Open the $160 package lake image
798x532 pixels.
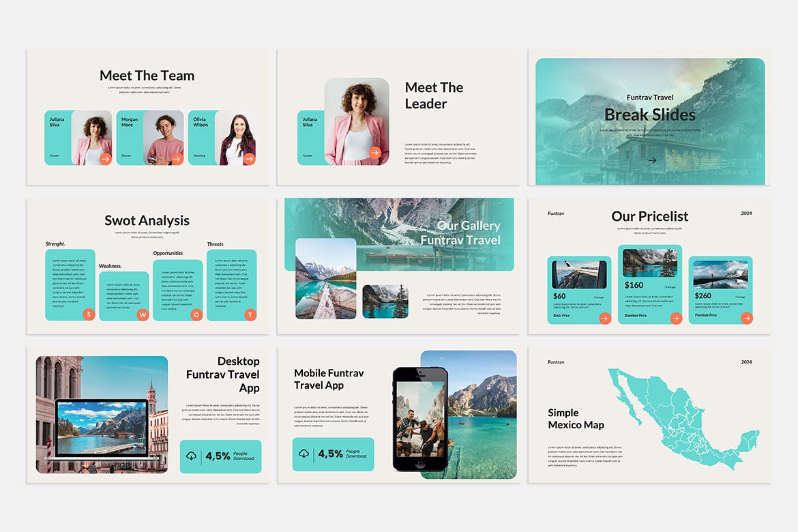(x=649, y=263)
